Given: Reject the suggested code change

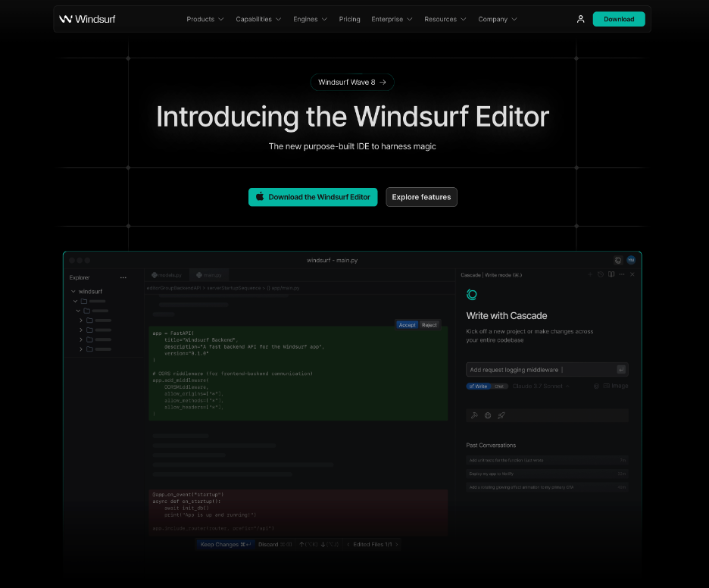Looking at the screenshot, I should [429, 325].
